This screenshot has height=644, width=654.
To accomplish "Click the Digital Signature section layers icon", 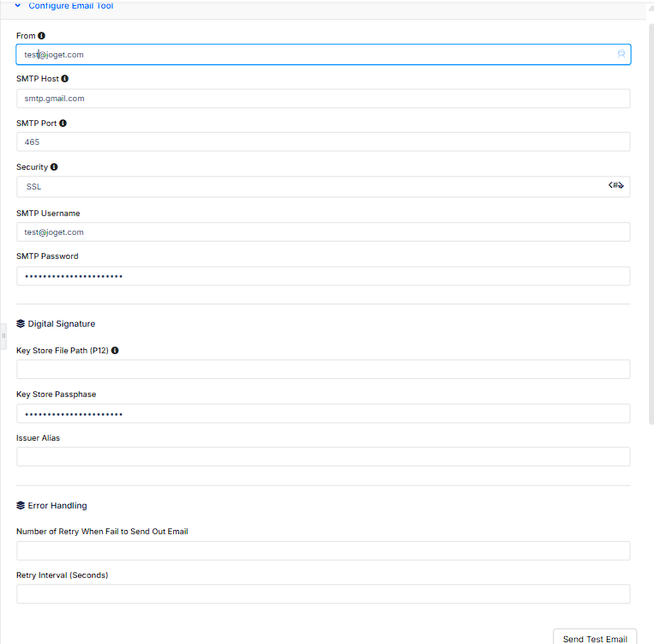I will (x=21, y=324).
